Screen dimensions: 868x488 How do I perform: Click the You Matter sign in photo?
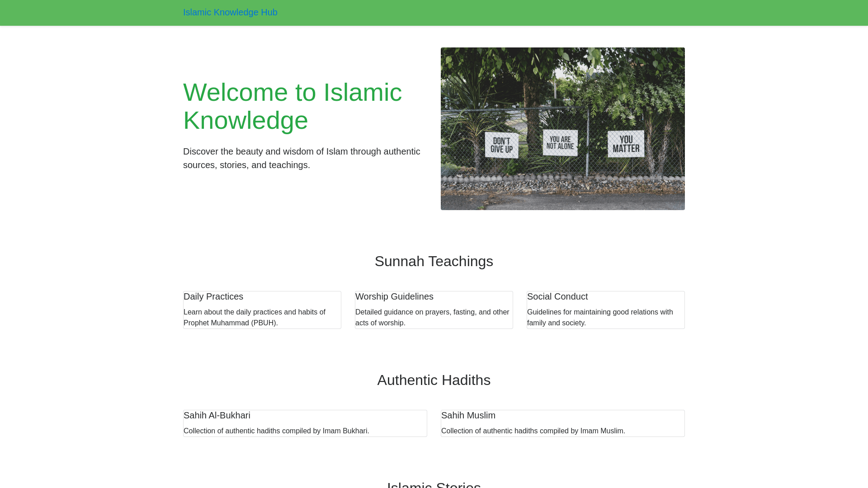[x=626, y=144]
